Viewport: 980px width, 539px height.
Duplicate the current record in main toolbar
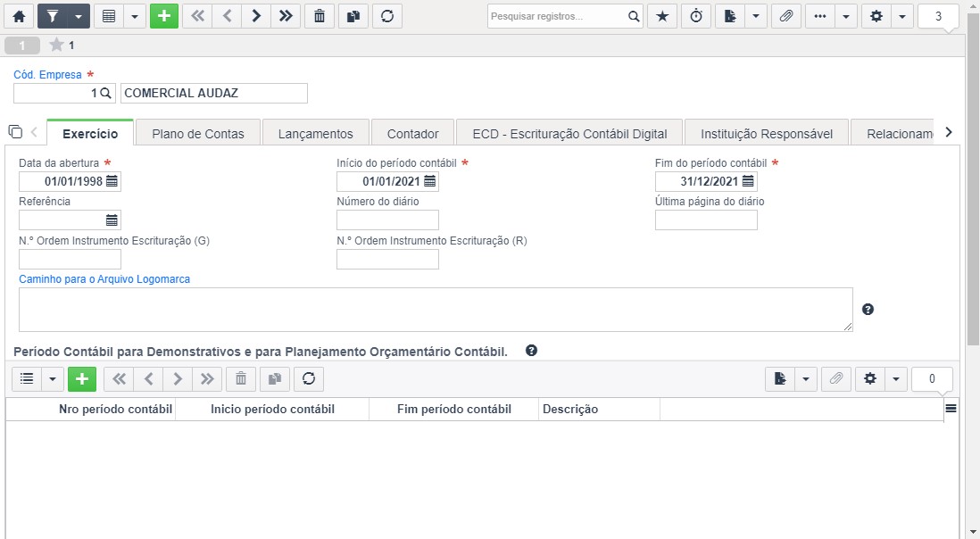(353, 16)
